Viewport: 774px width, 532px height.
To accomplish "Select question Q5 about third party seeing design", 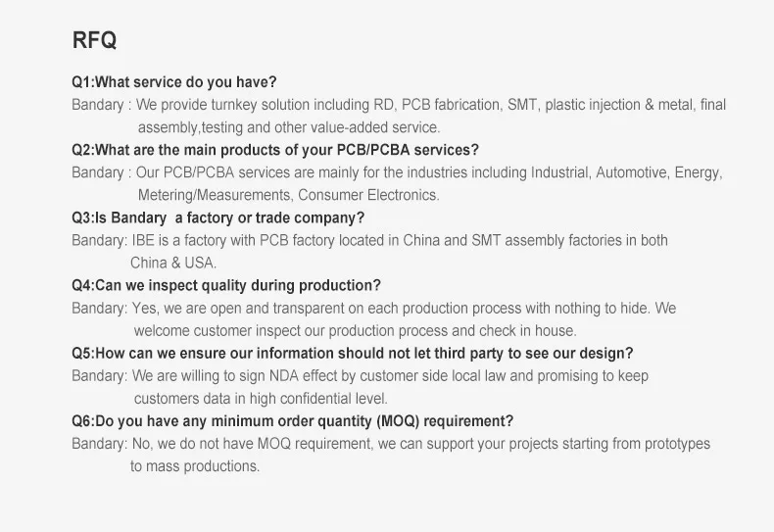I will [352, 354].
